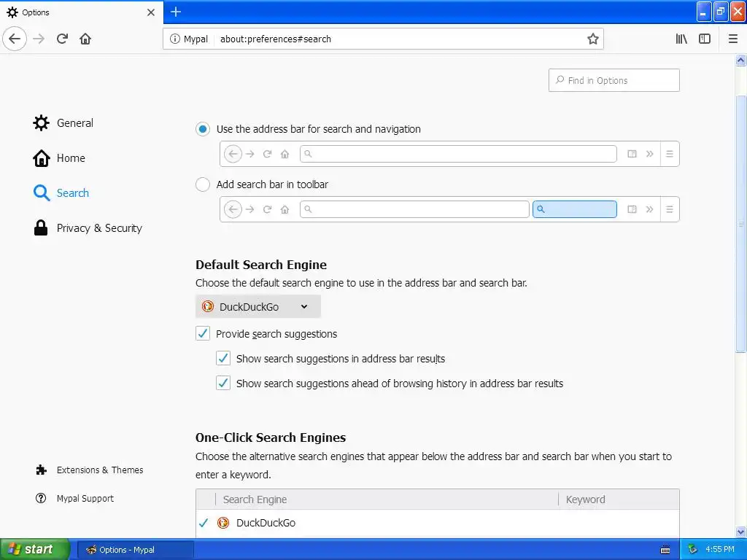Toggle suggestions ahead of browsing history checkbox

[x=223, y=383]
